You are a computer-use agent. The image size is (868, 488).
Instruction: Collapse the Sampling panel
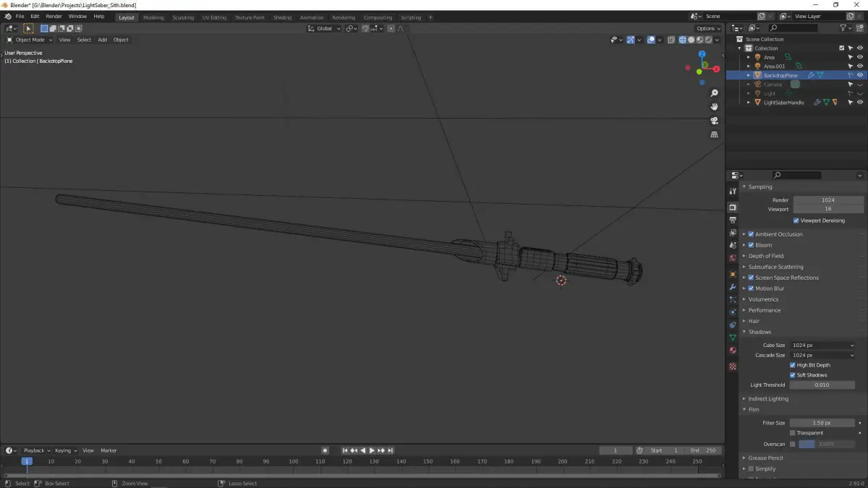(759, 187)
